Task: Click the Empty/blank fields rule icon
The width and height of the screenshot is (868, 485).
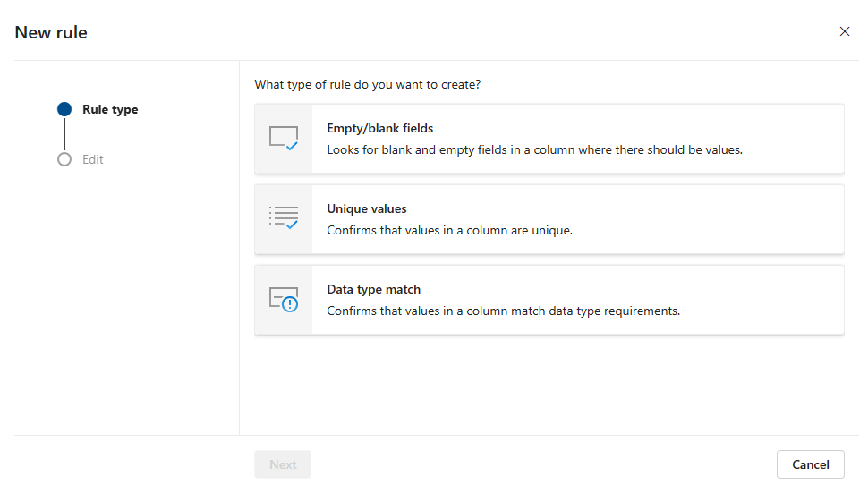Action: point(283,139)
